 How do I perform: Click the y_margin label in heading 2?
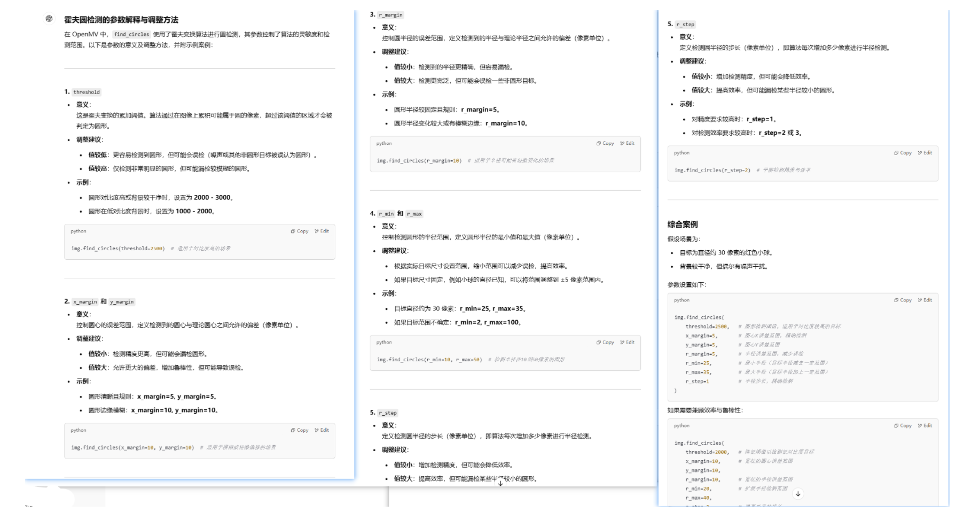coord(122,301)
